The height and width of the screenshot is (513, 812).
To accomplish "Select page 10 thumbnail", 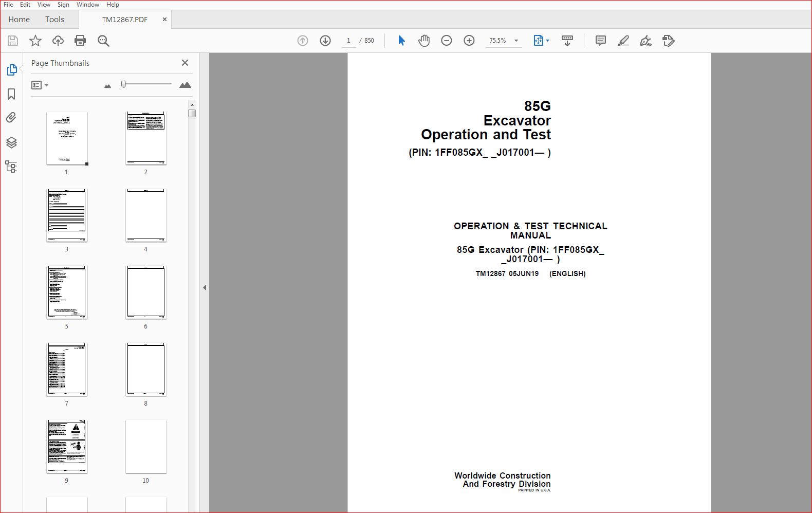I will (x=146, y=447).
